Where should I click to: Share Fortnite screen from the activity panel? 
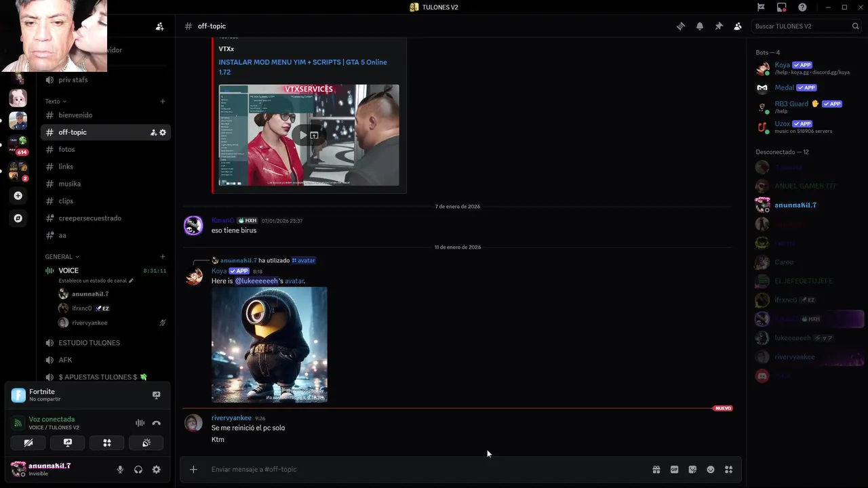tap(156, 395)
